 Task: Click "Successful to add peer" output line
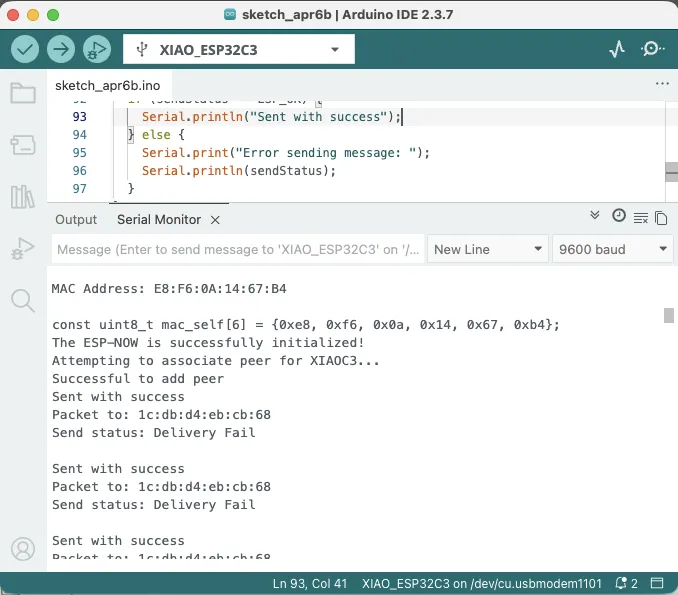[138, 379]
